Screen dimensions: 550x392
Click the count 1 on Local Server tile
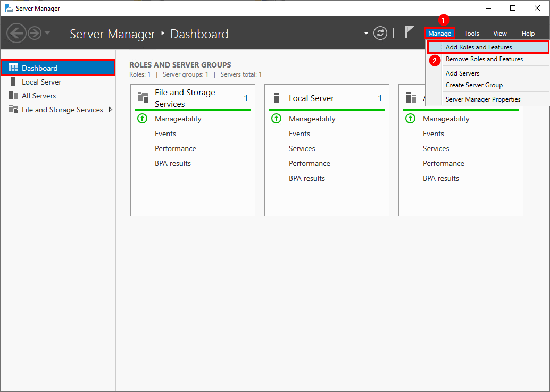tap(380, 98)
